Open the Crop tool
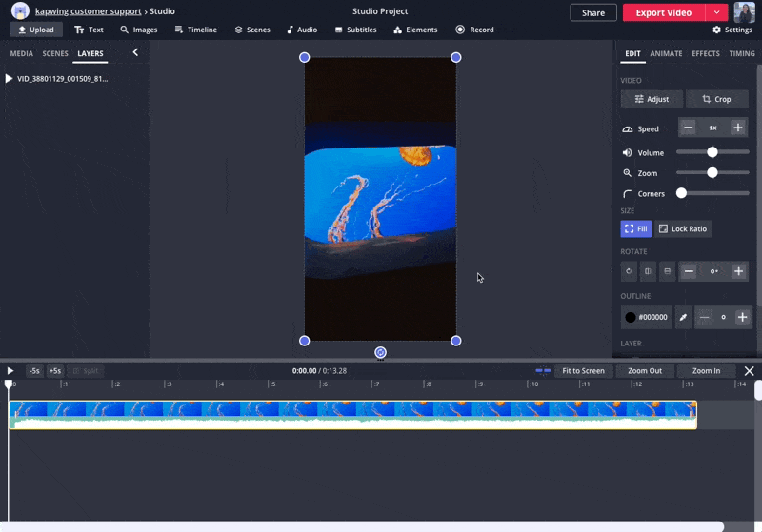 pos(716,99)
